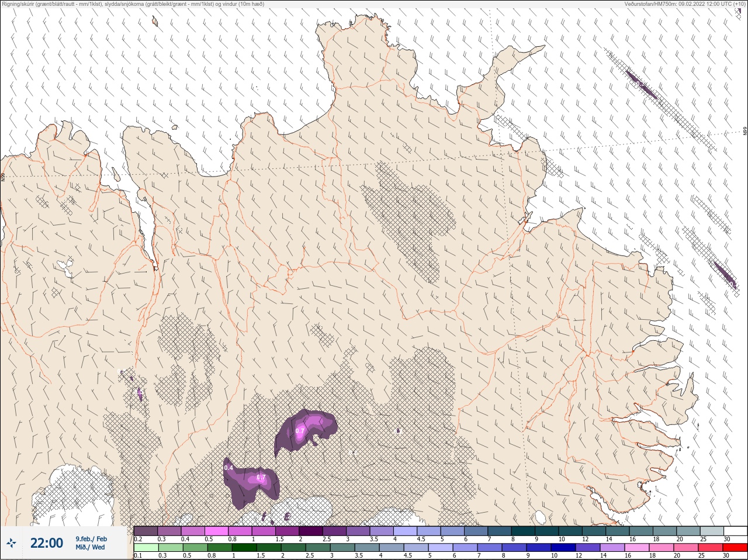
Task: Click the 0.7 label in upper purple blob
Action: [x=300, y=431]
